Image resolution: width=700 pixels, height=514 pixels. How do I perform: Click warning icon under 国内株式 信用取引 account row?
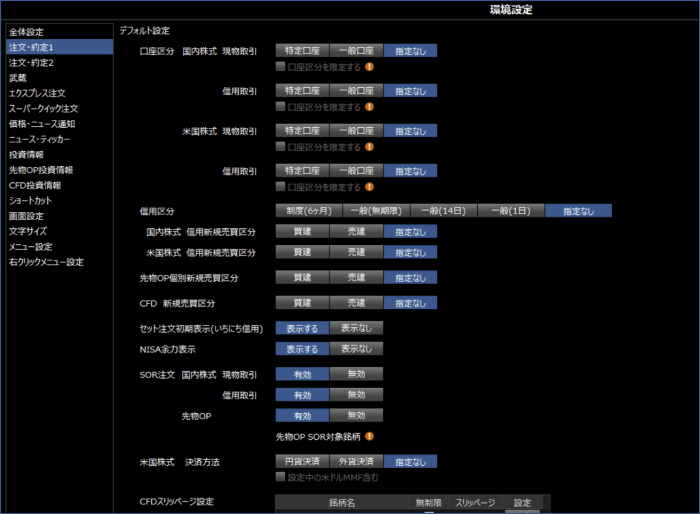[x=369, y=106]
